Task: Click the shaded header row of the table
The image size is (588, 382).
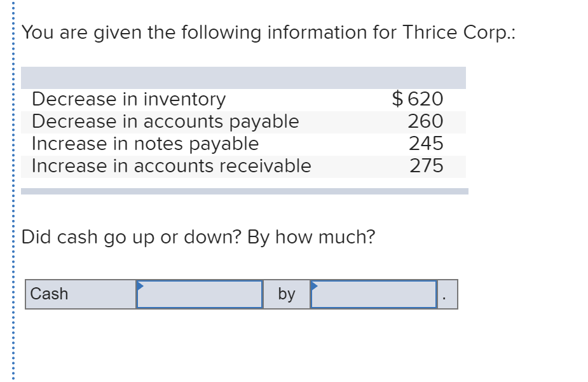Action: 245,78
